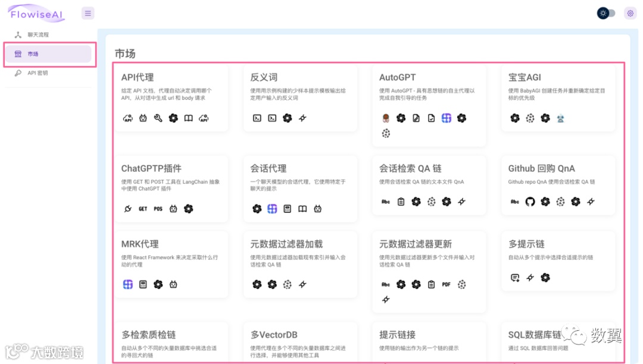Click the avatar icon in AutoGPT card

pos(386,118)
